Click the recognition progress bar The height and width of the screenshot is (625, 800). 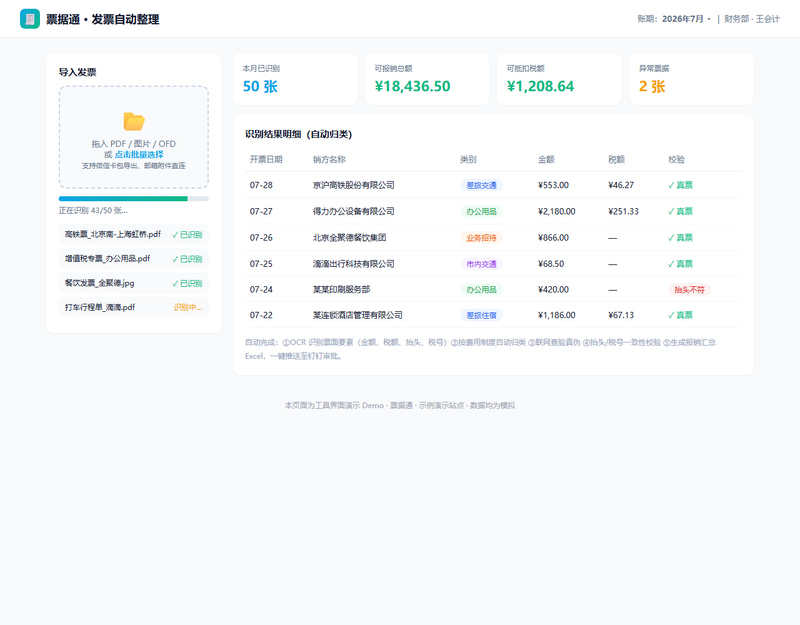pos(134,198)
